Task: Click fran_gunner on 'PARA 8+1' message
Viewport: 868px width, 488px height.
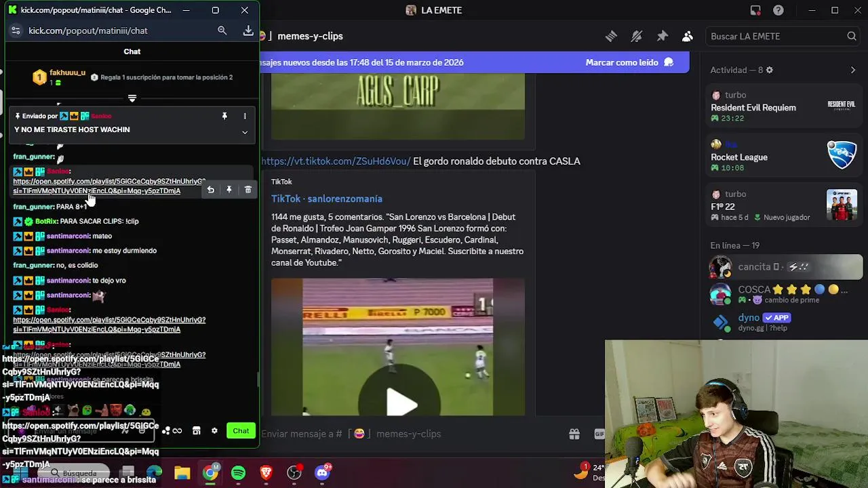Action: click(x=33, y=207)
